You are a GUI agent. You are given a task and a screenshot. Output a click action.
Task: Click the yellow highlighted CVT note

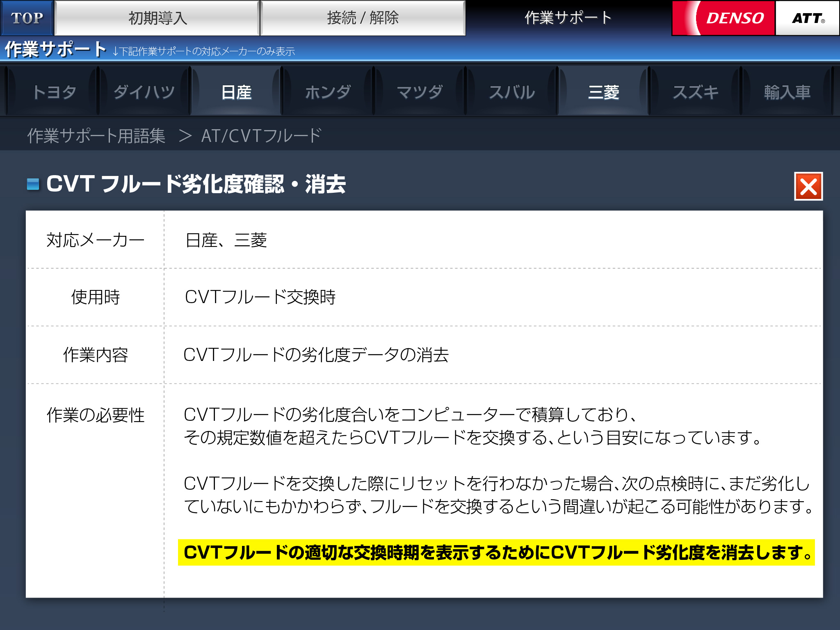496,552
